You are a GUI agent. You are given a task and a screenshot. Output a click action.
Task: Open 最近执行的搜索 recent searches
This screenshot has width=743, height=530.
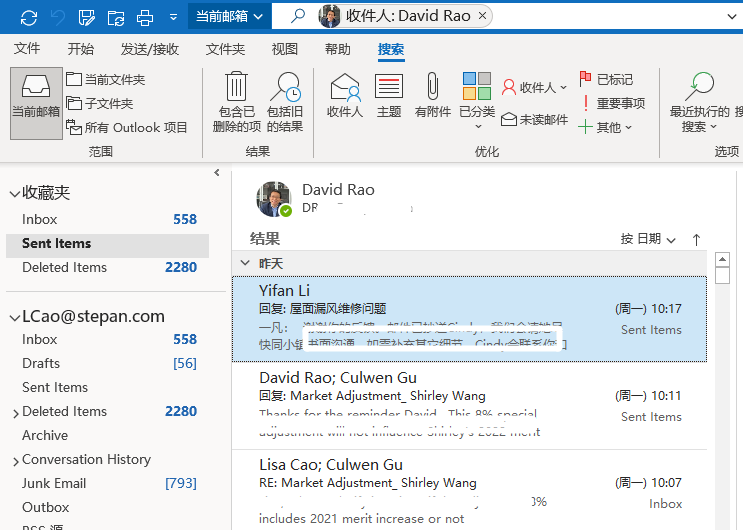[x=701, y=88]
